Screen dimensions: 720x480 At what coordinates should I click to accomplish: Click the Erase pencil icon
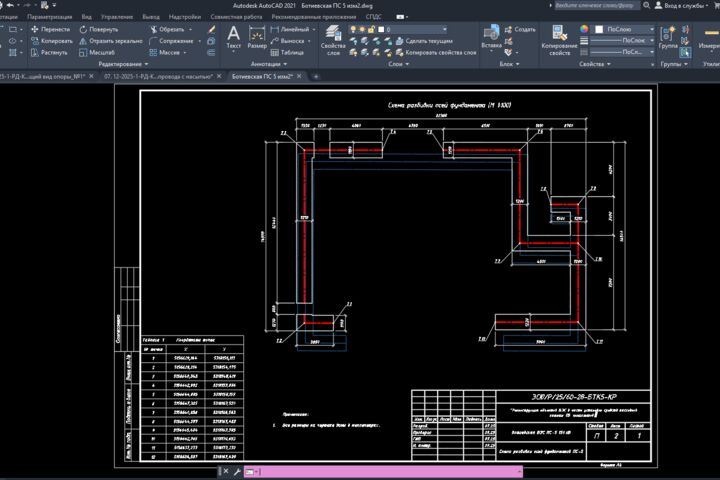pyautogui.click(x=211, y=29)
